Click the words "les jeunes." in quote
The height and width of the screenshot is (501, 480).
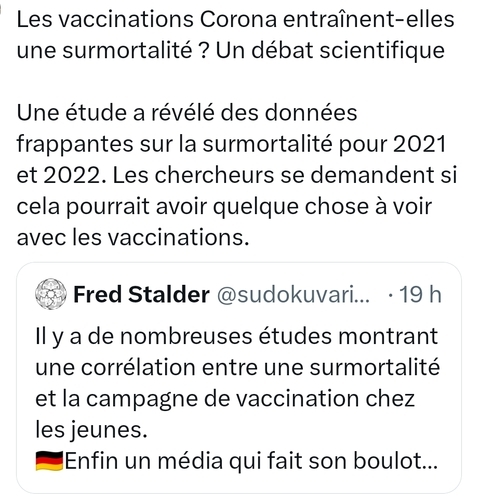(x=91, y=430)
